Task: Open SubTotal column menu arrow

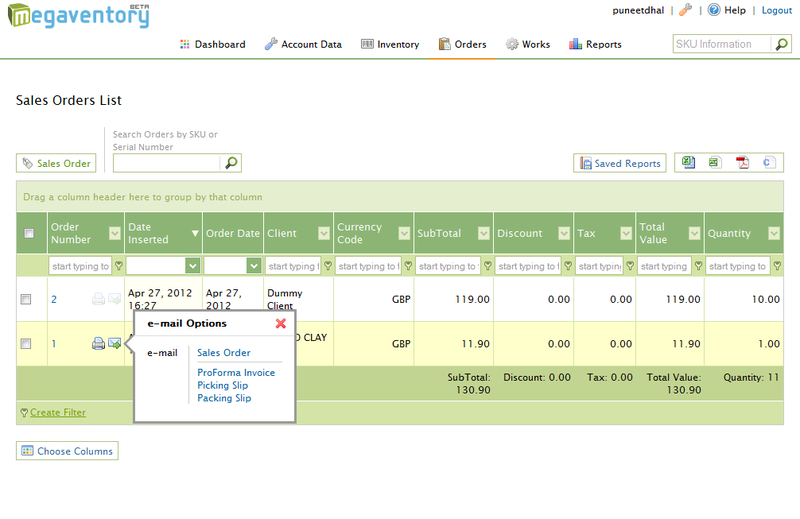Action: 484,233
